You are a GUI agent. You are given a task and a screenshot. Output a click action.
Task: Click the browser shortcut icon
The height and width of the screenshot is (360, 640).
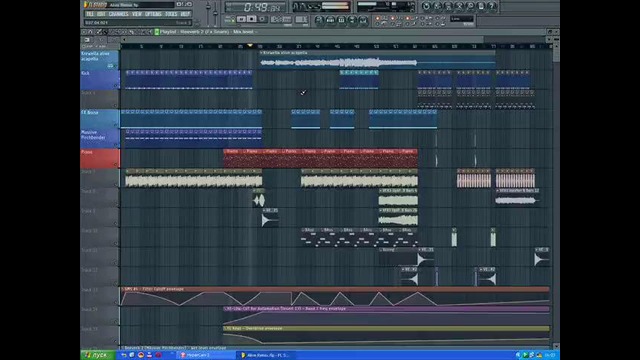point(352,20)
